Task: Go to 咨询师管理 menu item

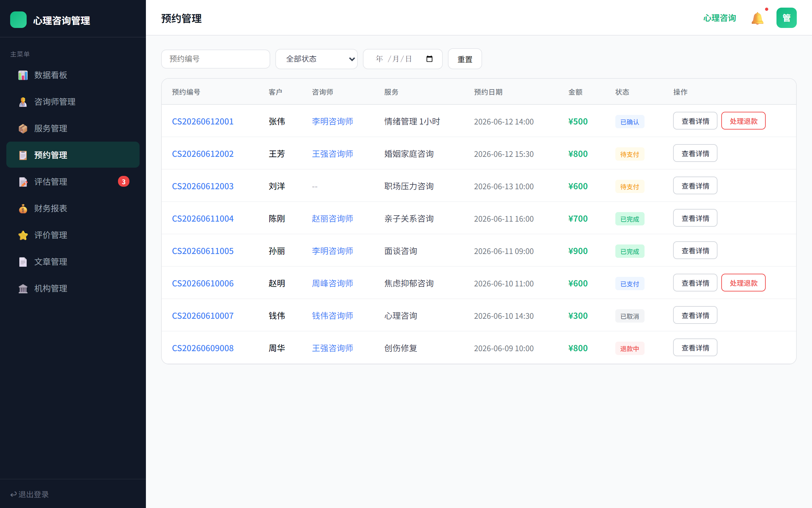Action: coord(73,102)
